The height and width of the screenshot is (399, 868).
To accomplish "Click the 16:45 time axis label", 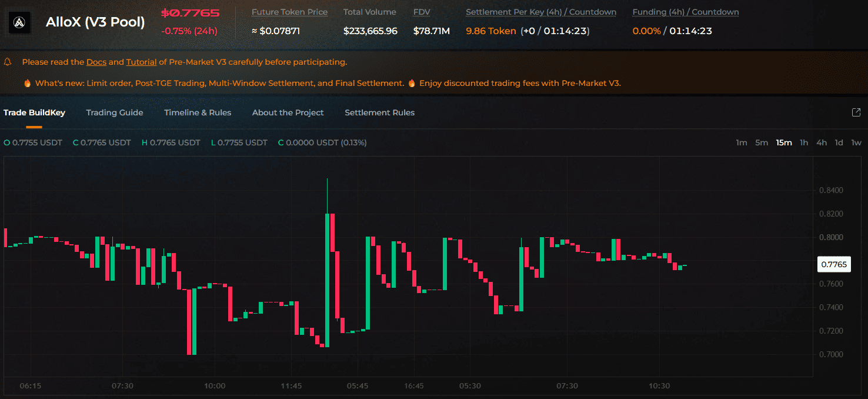I will (414, 386).
